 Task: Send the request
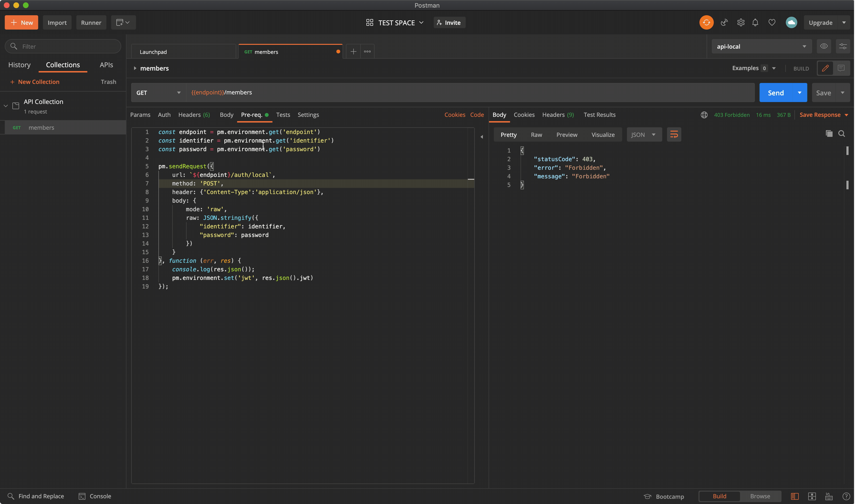pyautogui.click(x=776, y=92)
